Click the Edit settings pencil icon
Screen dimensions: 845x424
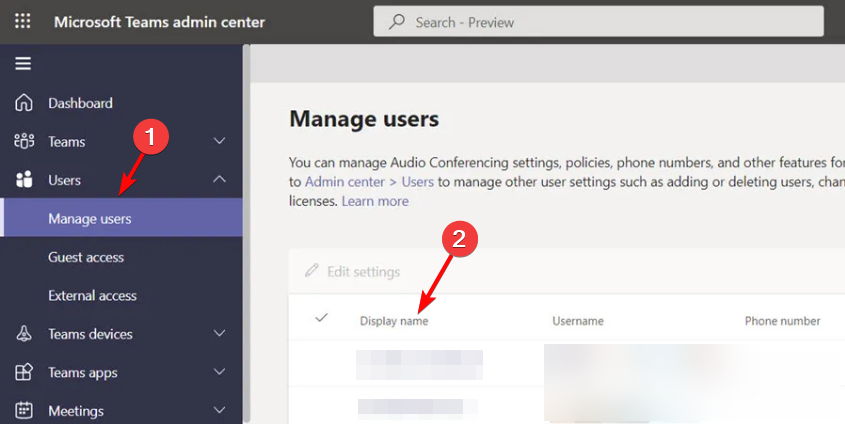pyautogui.click(x=311, y=270)
